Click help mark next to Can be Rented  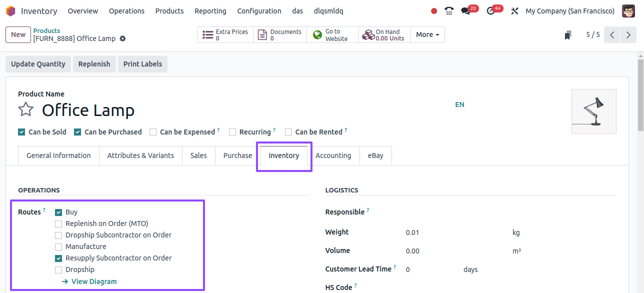coord(345,130)
